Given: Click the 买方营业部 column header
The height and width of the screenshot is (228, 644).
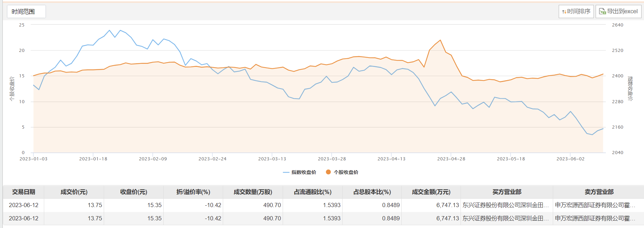Looking at the screenshot, I should [507, 192].
